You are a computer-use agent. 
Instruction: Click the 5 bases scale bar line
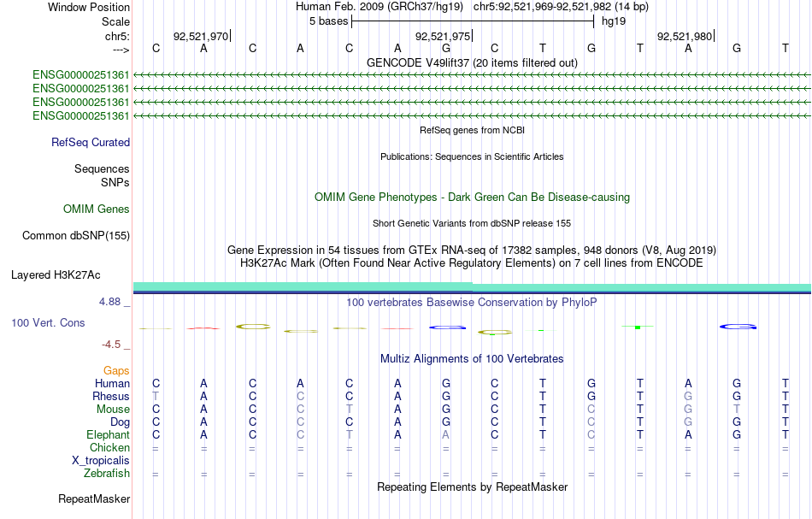[x=473, y=21]
